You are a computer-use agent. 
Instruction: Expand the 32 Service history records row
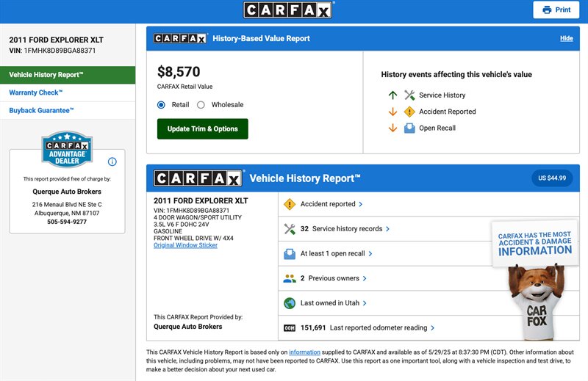[345, 229]
